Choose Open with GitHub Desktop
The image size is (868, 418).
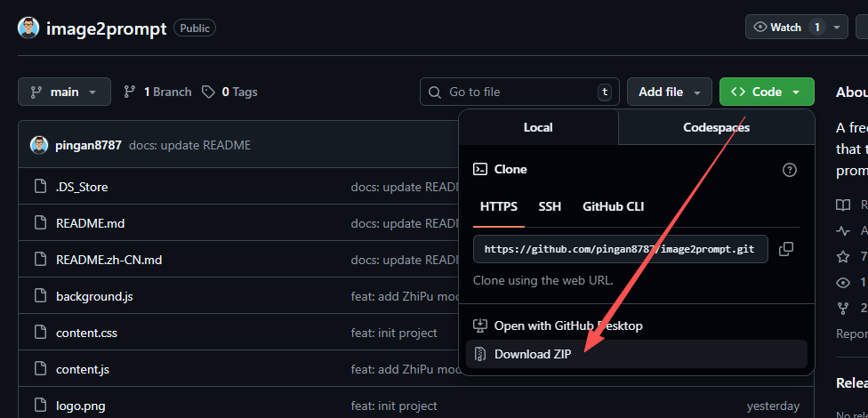tap(567, 326)
